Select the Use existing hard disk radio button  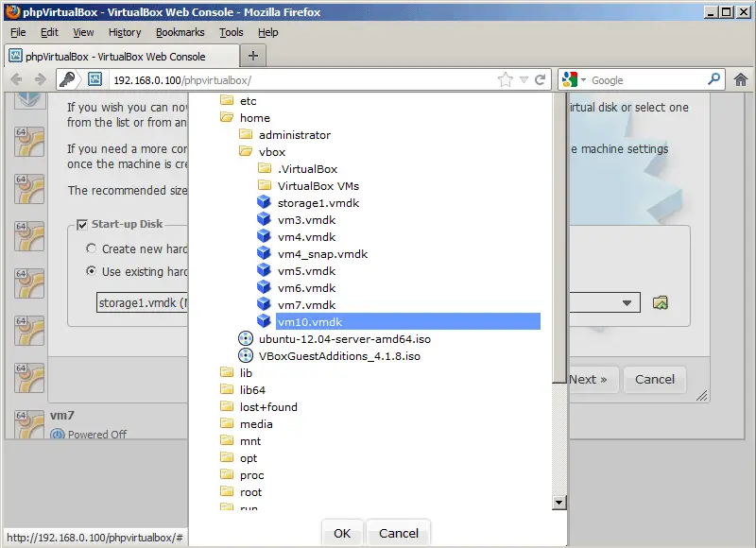pyautogui.click(x=91, y=271)
